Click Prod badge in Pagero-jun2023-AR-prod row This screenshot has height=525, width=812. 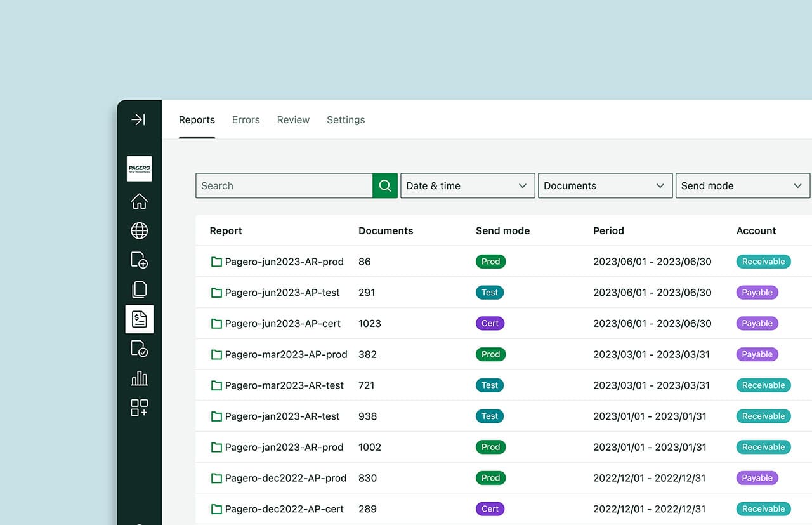490,262
